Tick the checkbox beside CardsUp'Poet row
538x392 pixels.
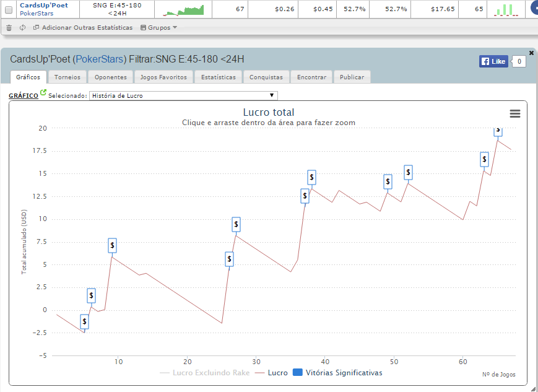point(9,10)
